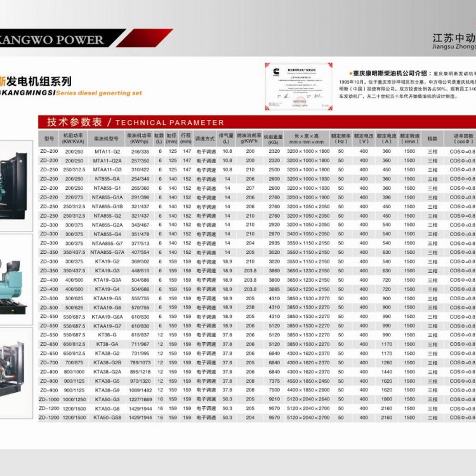476x476 pixels.
Task: Click the KANGWO POWER banner text
Action: pos(51,40)
